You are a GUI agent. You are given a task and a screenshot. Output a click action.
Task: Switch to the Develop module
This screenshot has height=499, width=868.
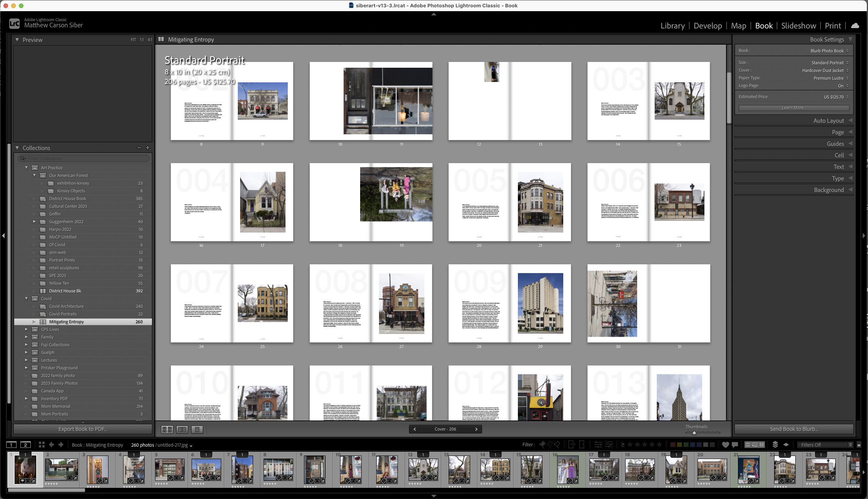[708, 26]
